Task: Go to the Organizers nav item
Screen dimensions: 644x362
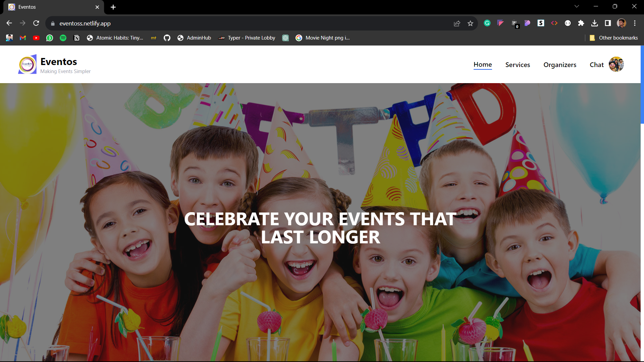Action: coord(560,65)
